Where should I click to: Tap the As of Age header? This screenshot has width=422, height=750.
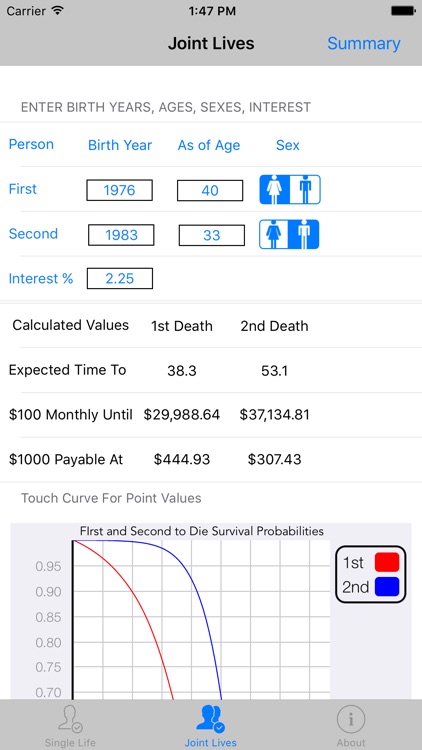click(x=209, y=145)
